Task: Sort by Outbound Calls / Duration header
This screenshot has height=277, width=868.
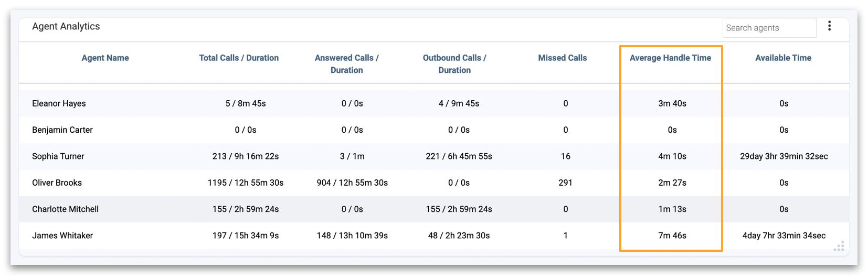Action: 454,64
